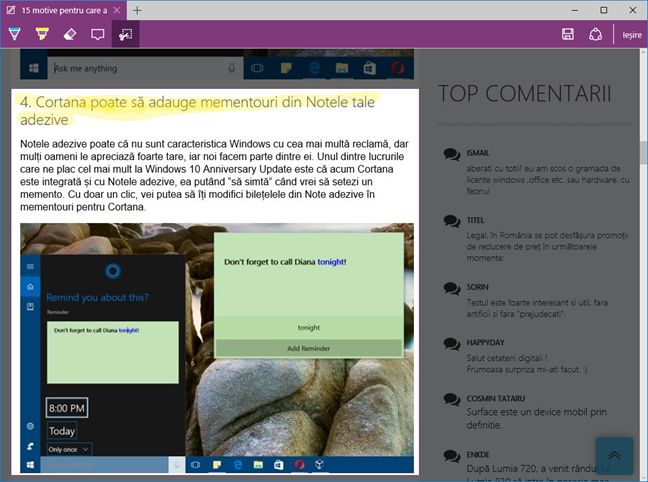Open ISMAIL's comment
This screenshot has height=482, width=648.
tap(548, 179)
